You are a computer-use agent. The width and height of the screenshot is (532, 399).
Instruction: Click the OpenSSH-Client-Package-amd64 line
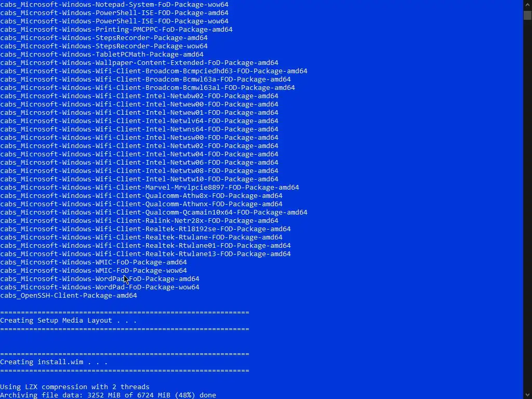69,296
